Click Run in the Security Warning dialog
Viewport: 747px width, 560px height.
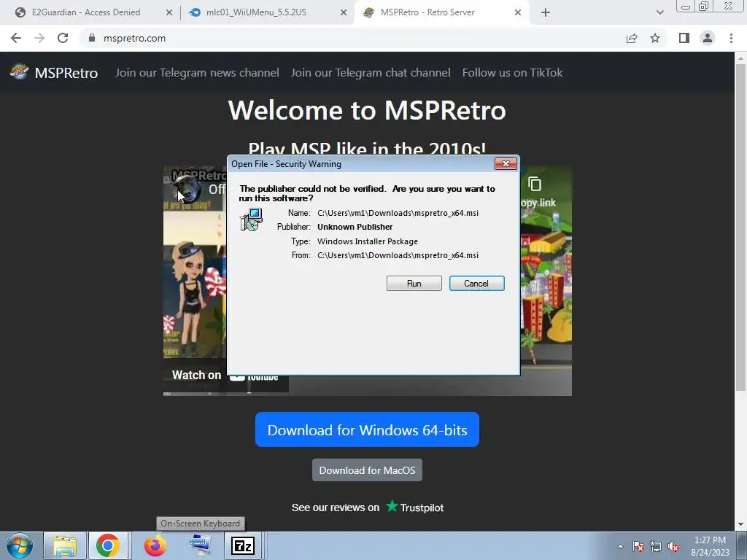[x=414, y=284]
